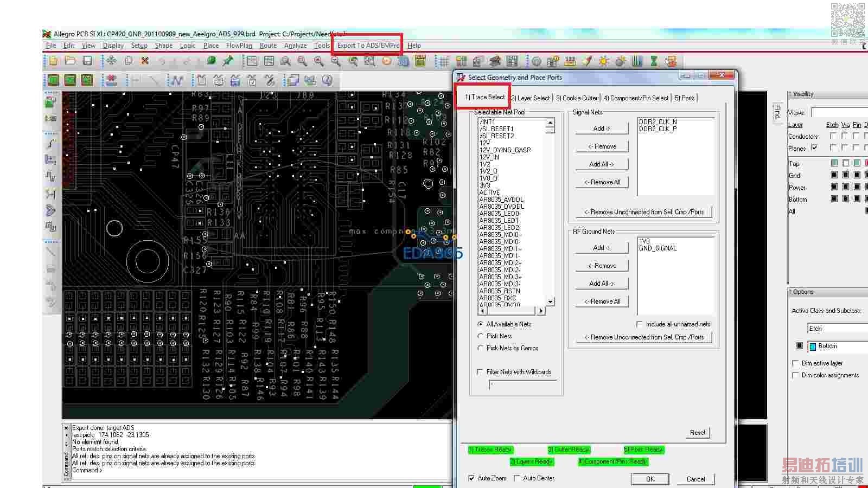Enable Dim active layer checkbox
Image resolution: width=868 pixels, height=488 pixels.
(795, 363)
